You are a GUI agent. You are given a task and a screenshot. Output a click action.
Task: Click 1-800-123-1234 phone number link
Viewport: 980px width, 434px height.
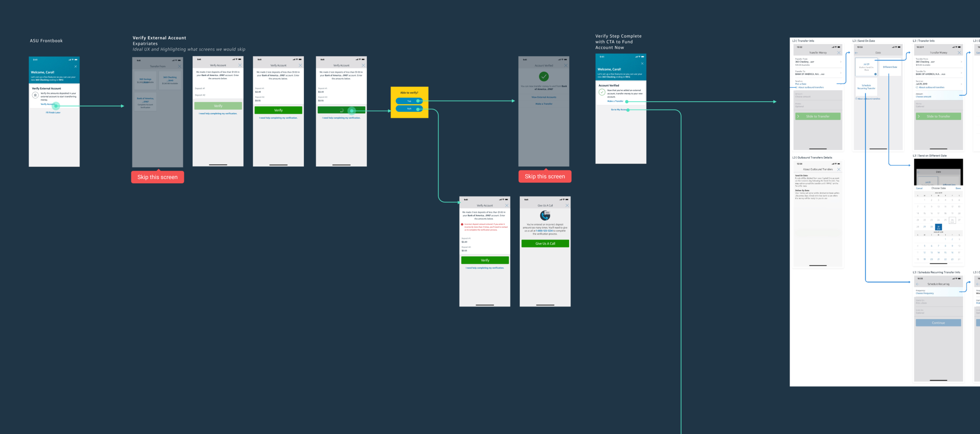click(x=544, y=231)
